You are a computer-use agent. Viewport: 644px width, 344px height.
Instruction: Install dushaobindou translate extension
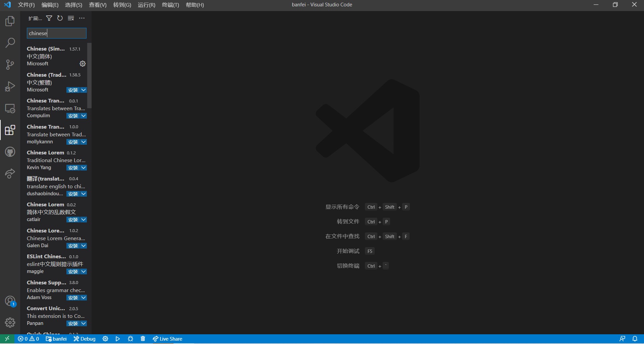(x=73, y=194)
